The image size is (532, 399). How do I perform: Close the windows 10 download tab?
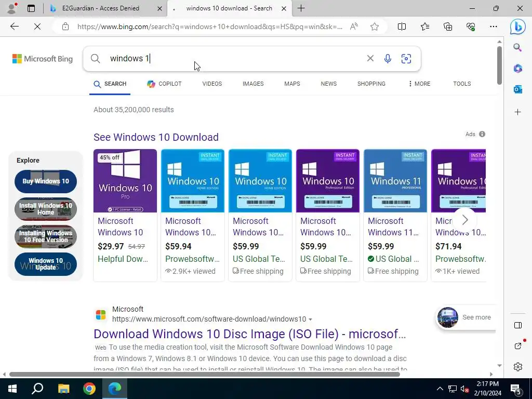[284, 8]
